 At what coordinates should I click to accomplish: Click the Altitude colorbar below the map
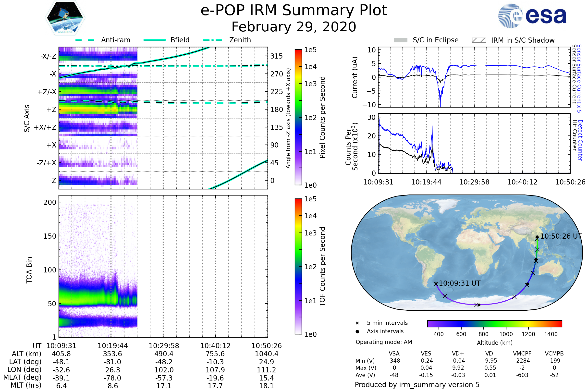(x=494, y=323)
